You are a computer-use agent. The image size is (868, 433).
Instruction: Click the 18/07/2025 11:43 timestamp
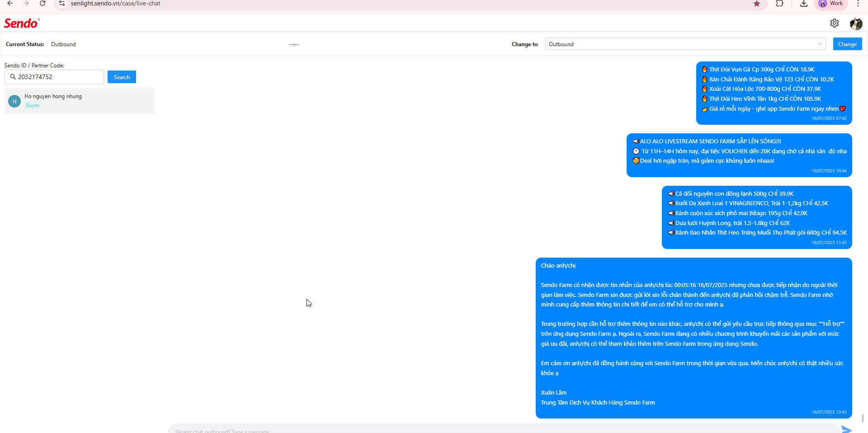829,243
